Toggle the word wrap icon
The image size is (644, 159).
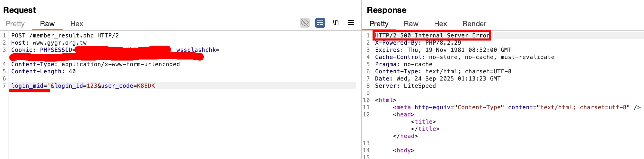point(320,23)
